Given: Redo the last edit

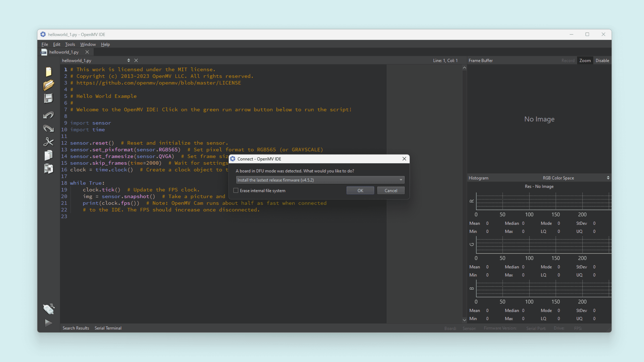Looking at the screenshot, I should (48, 128).
